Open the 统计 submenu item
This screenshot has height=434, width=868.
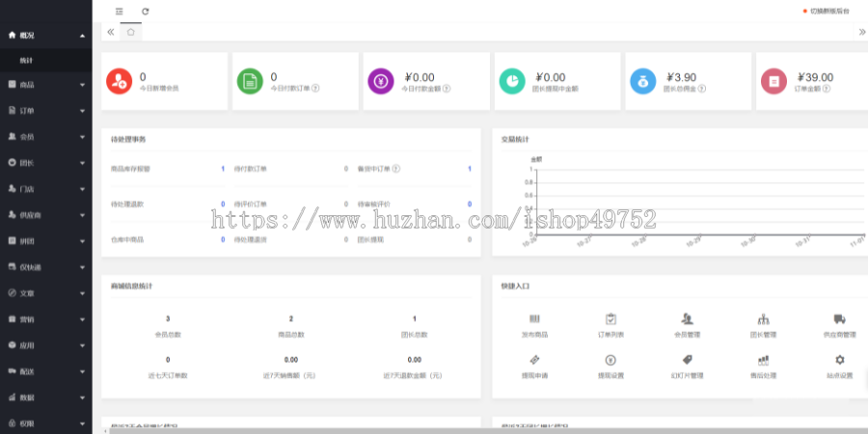click(x=26, y=61)
